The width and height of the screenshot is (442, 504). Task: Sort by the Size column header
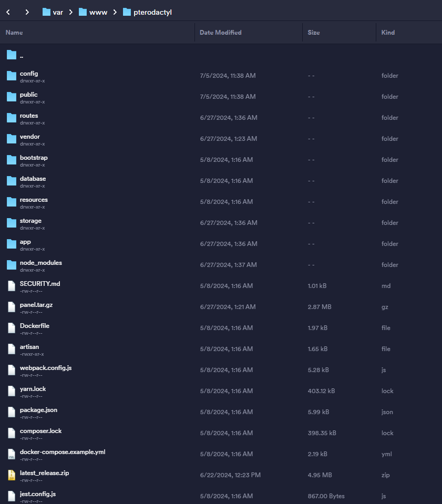[314, 33]
